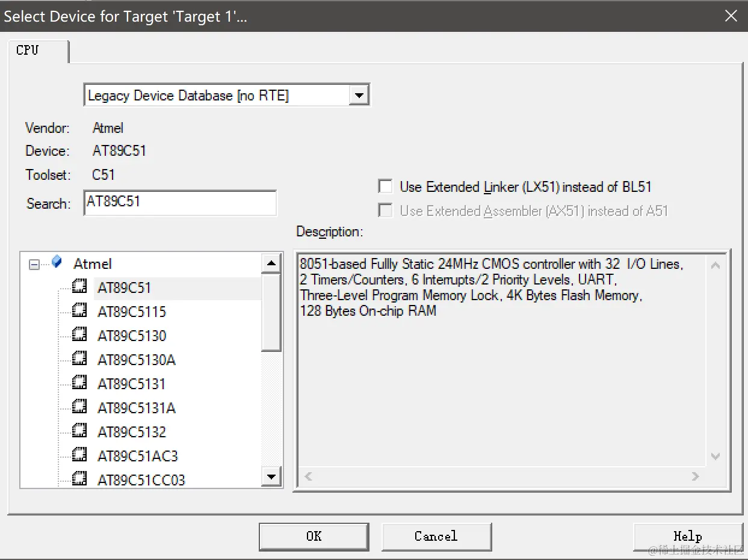Click the description text starting '8051-based Fullly Static'

[x=491, y=264]
